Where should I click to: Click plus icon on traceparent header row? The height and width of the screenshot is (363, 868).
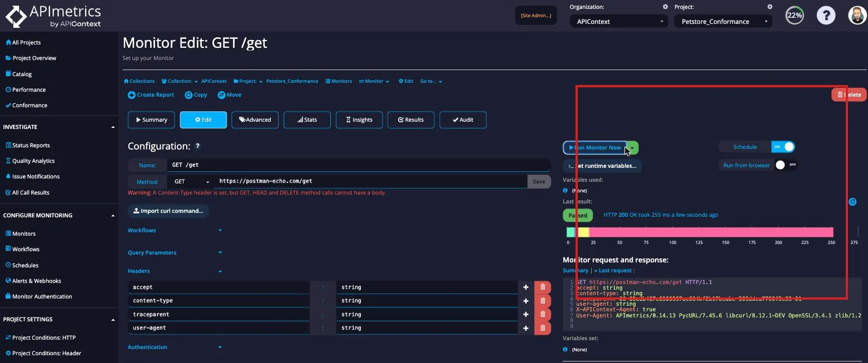(x=525, y=314)
